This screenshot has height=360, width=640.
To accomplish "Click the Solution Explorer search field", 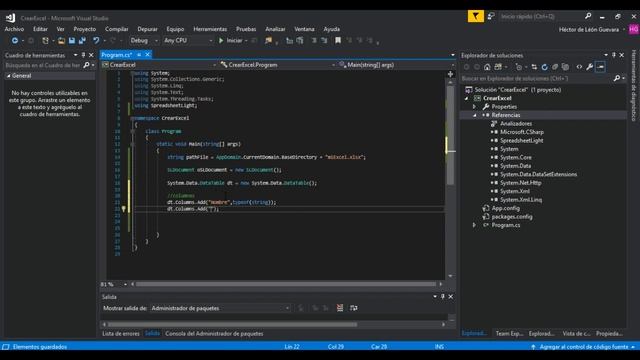I will (536, 78).
